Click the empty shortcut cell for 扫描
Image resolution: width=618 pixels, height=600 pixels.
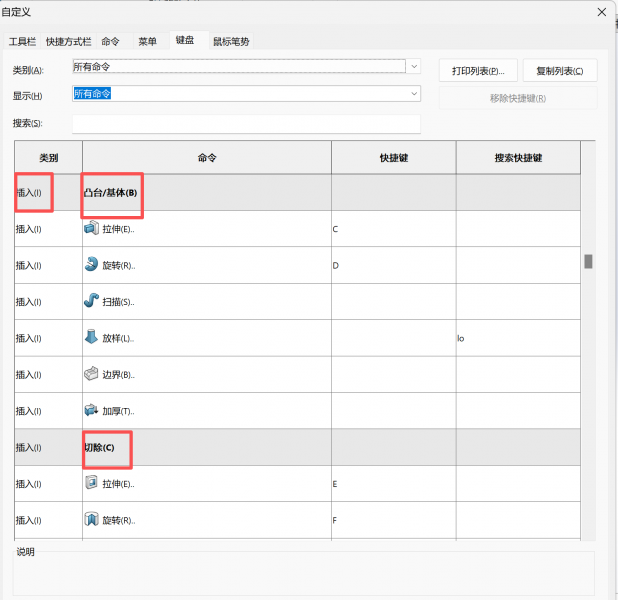[x=394, y=302]
